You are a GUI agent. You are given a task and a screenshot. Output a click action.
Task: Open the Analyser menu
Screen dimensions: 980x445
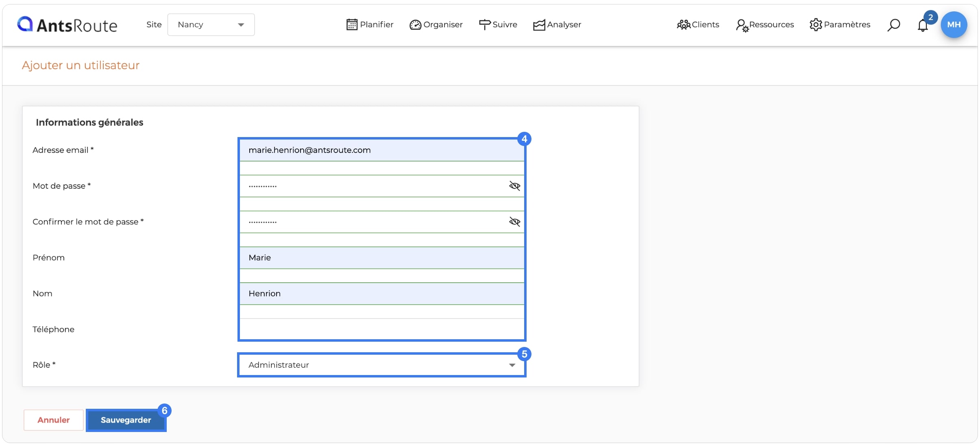(557, 25)
